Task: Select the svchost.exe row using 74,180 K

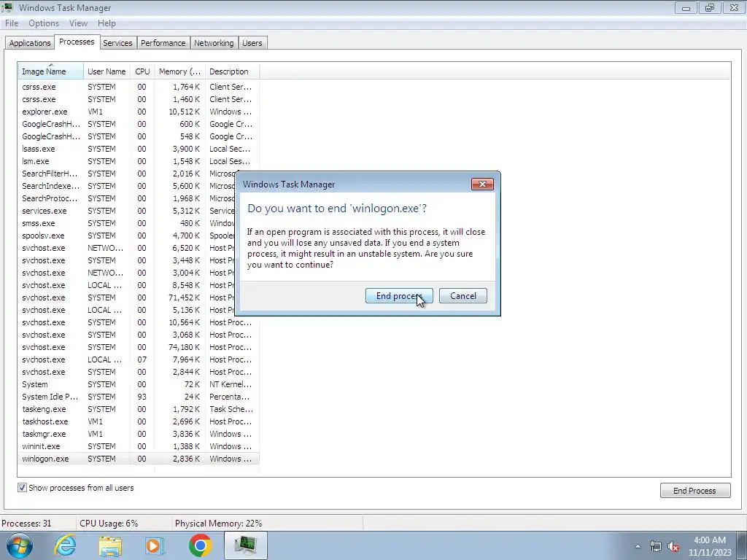Action: [x=139, y=347]
